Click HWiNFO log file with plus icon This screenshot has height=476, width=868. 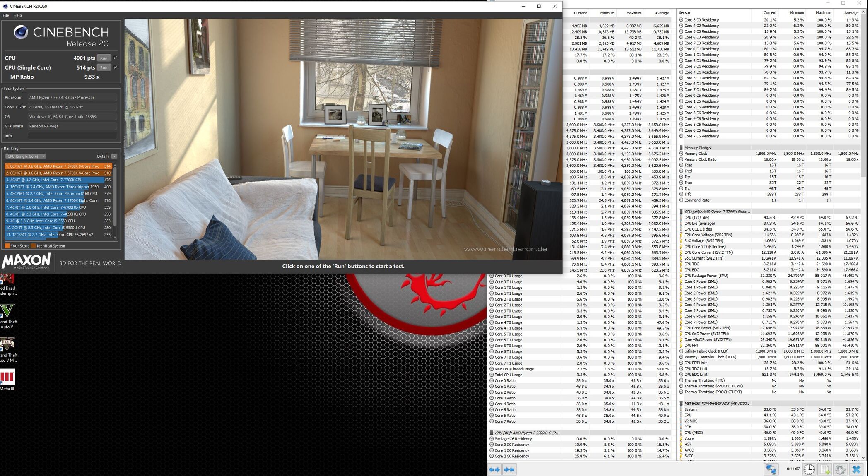tap(825, 469)
